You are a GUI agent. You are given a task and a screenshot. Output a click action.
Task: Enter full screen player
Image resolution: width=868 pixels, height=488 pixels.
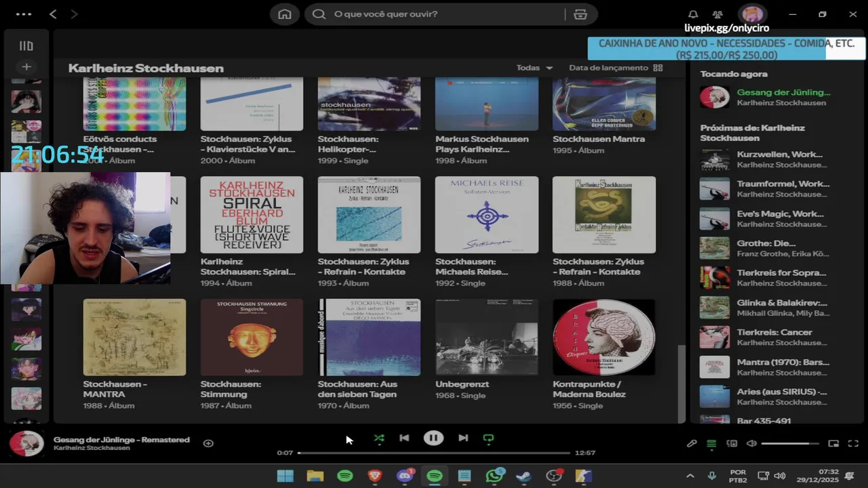853,443
